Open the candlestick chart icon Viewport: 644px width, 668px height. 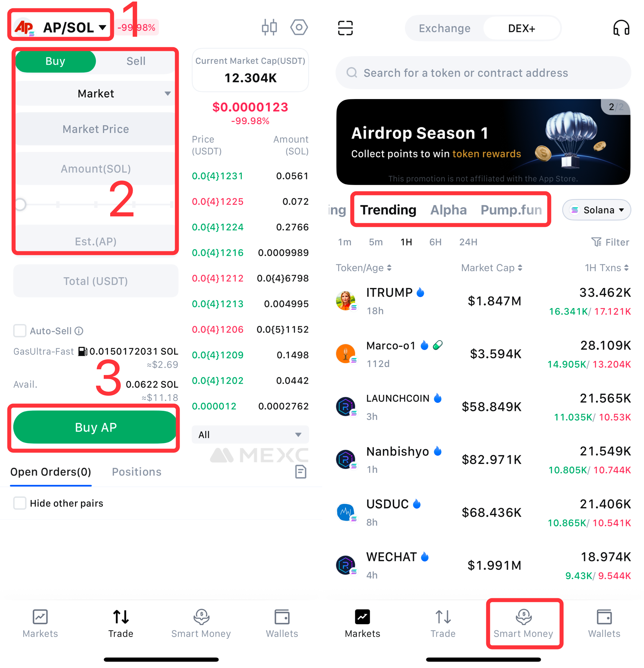tap(269, 27)
